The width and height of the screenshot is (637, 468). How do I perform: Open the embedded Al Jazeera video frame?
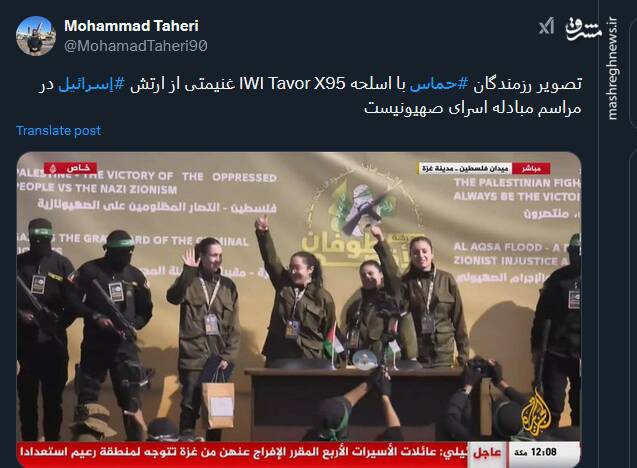(299, 310)
